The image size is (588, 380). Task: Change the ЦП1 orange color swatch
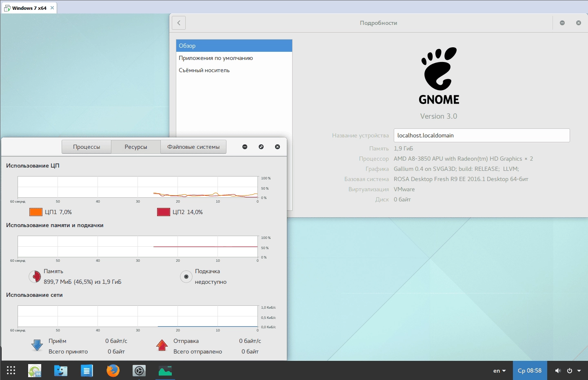[36, 212]
